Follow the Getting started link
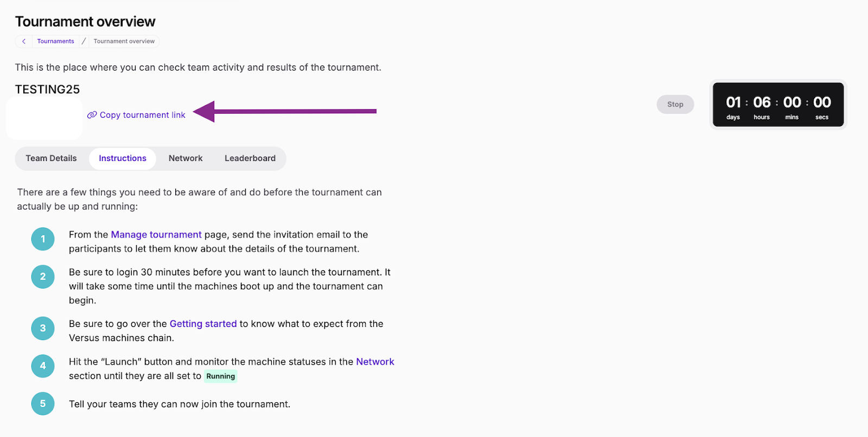 203,324
